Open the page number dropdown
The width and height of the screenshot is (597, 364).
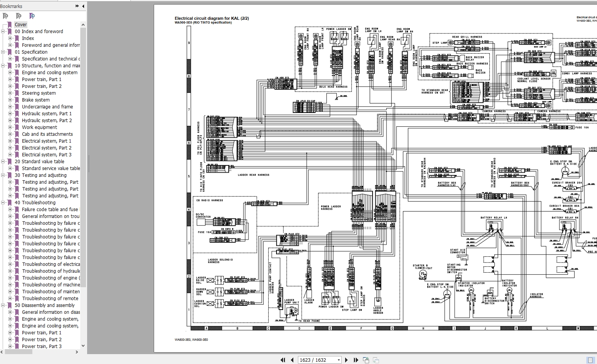coord(339,360)
